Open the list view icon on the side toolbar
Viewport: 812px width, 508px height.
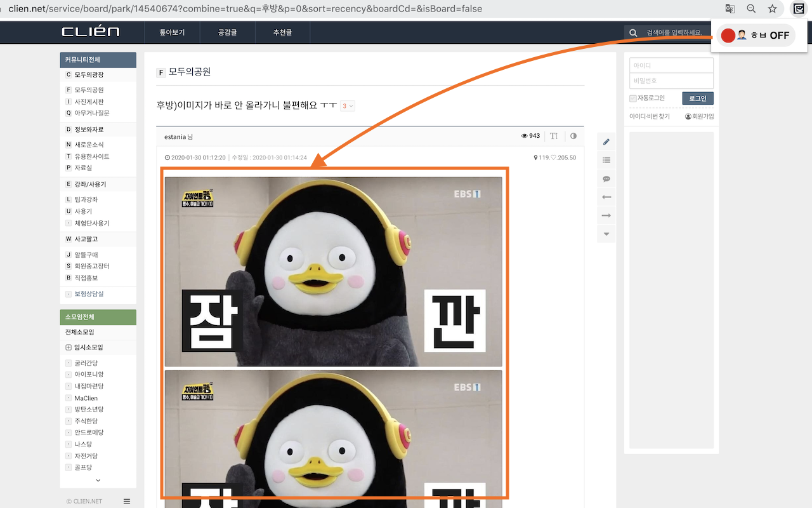[x=606, y=160]
